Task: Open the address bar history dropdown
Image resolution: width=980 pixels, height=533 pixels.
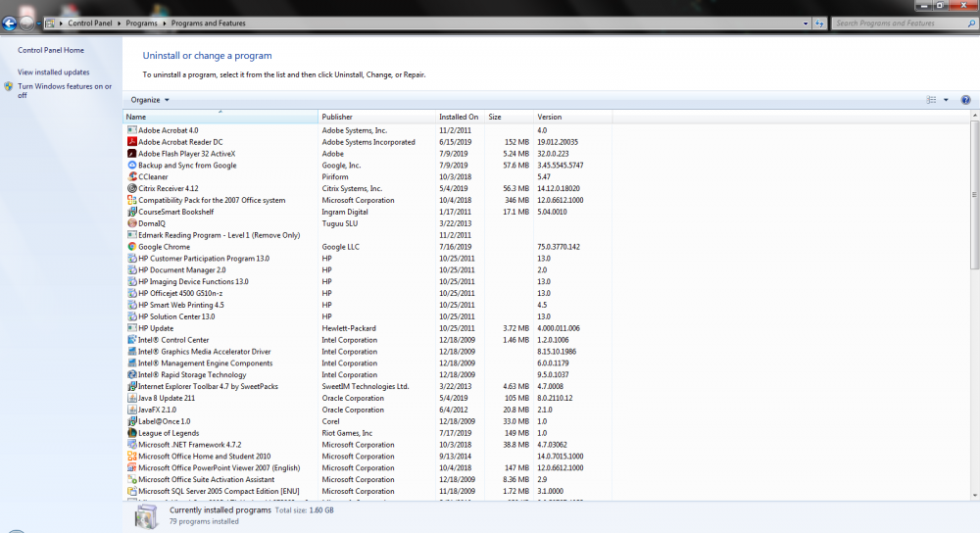Action: coord(805,23)
